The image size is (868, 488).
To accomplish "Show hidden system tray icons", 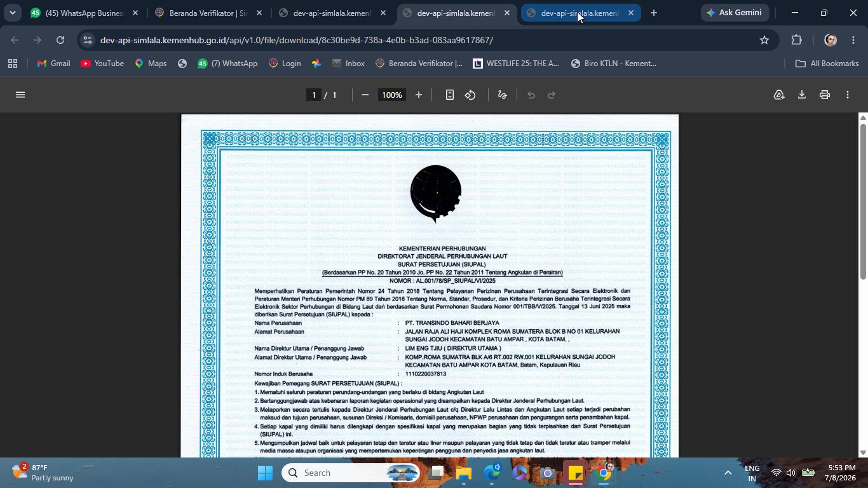I will click(728, 473).
